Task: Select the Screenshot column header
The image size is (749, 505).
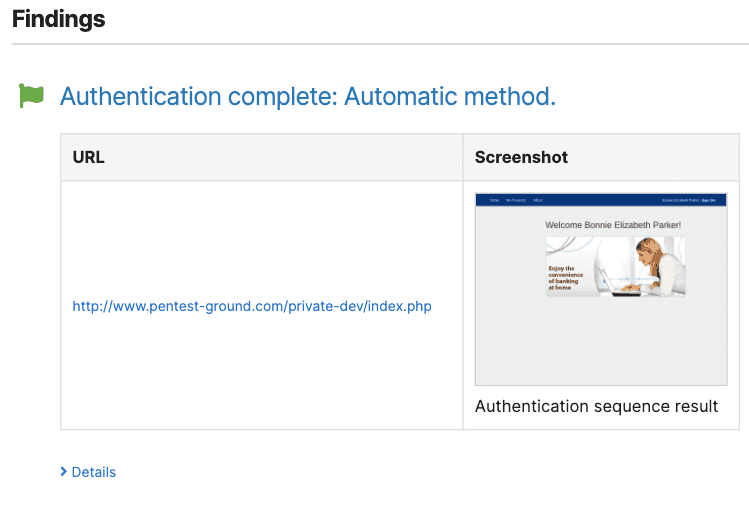Action: 521,157
